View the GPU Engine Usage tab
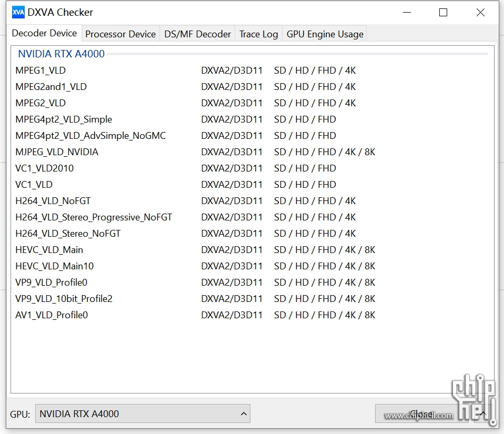Image resolution: width=504 pixels, height=434 pixels. click(325, 34)
